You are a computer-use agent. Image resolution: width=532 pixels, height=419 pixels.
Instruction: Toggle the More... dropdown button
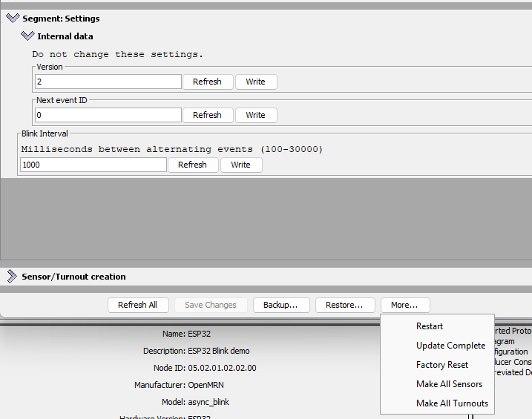405,305
